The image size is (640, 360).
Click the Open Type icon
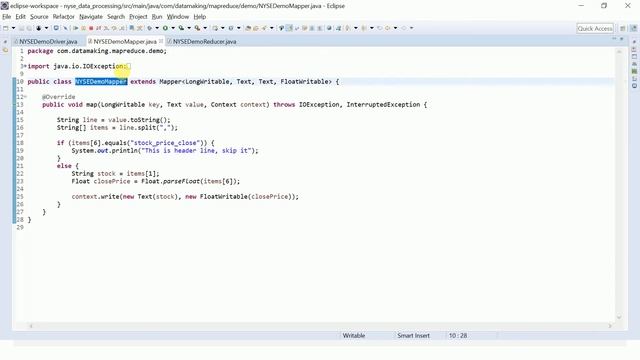pos(248,28)
